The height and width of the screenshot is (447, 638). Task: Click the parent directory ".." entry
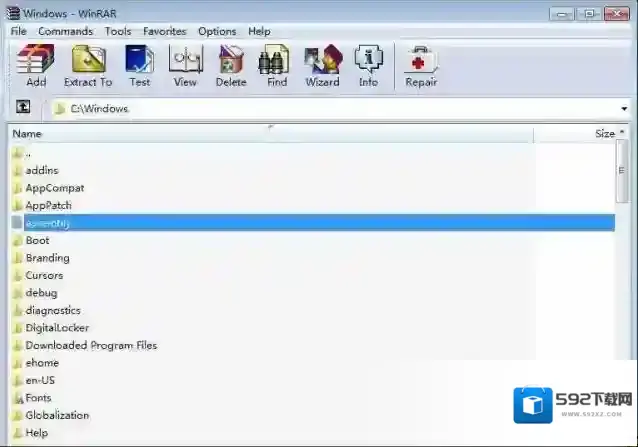pyautogui.click(x=28, y=153)
